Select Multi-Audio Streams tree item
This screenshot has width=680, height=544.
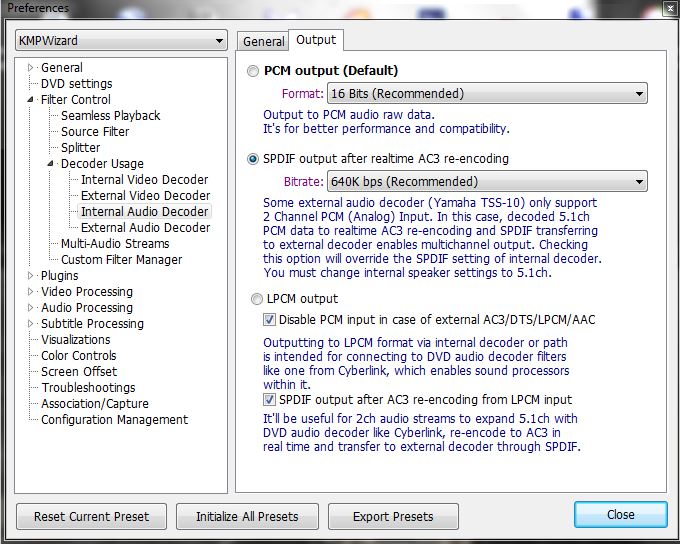115,244
